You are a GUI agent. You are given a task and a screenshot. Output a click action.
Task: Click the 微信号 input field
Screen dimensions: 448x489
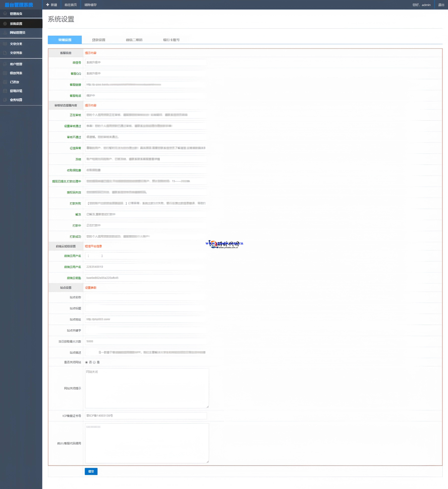pyautogui.click(x=146, y=62)
